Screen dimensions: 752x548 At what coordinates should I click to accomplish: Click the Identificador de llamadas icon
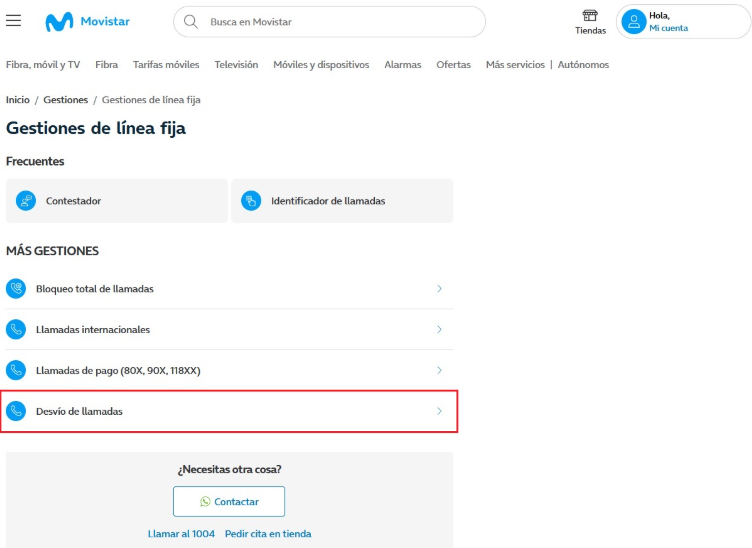click(251, 201)
